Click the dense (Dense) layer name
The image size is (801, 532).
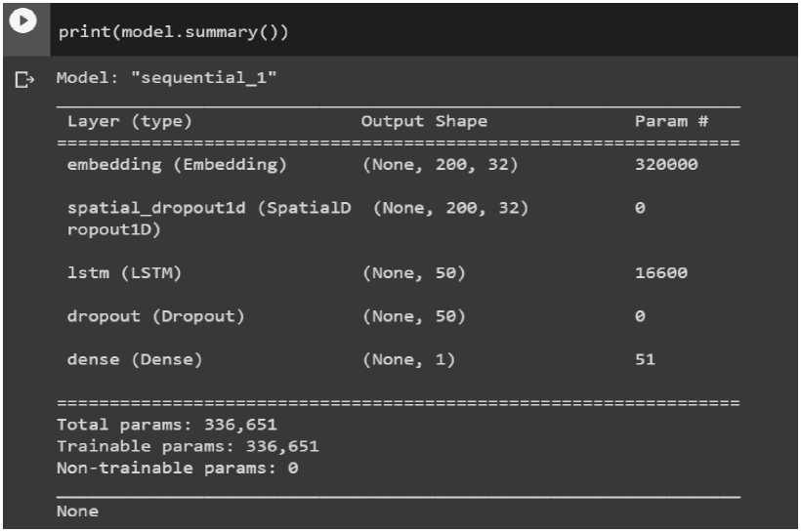(135, 359)
